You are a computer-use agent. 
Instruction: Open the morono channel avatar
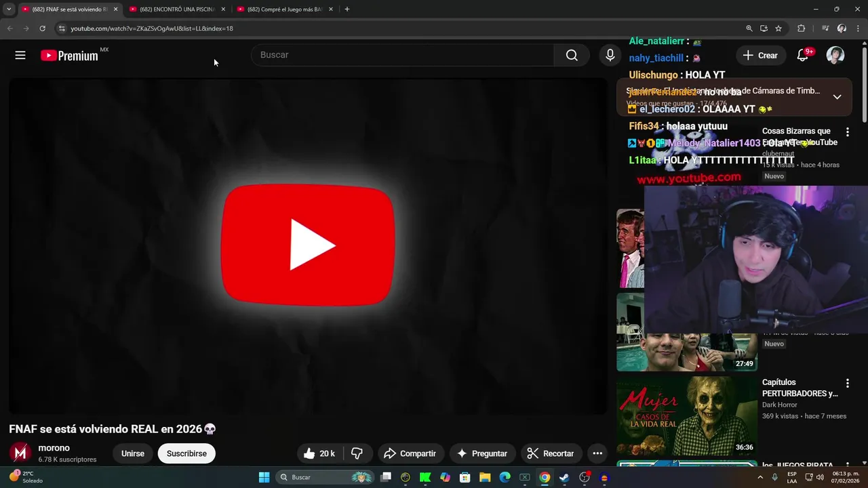20,453
